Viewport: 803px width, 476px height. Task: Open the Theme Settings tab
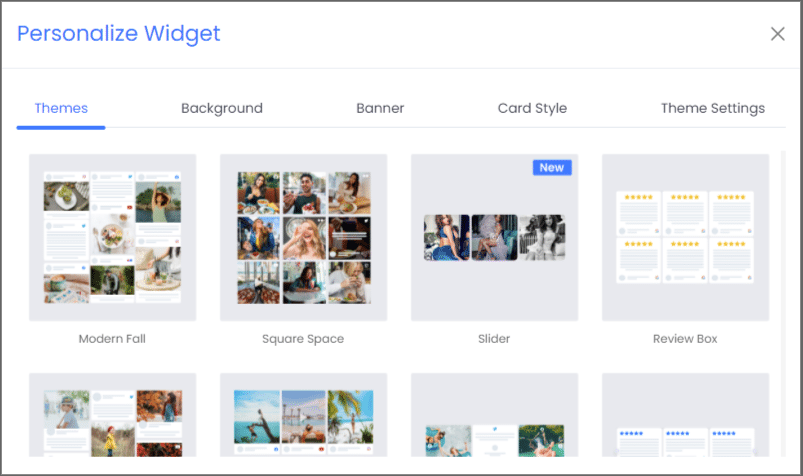[x=712, y=109]
